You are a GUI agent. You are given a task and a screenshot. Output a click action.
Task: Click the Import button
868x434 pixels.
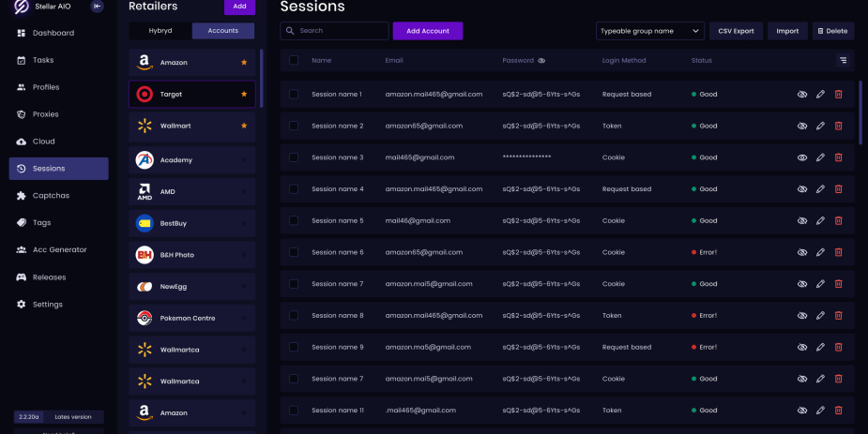[787, 31]
